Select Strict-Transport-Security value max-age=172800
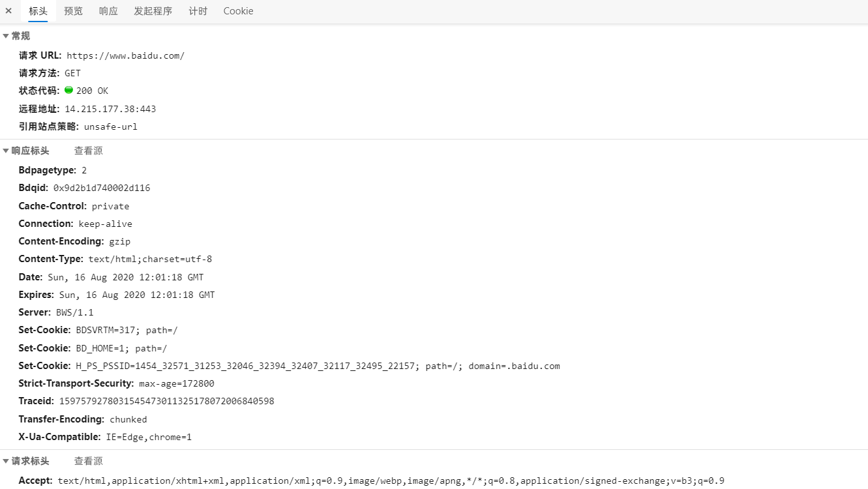 tap(177, 383)
